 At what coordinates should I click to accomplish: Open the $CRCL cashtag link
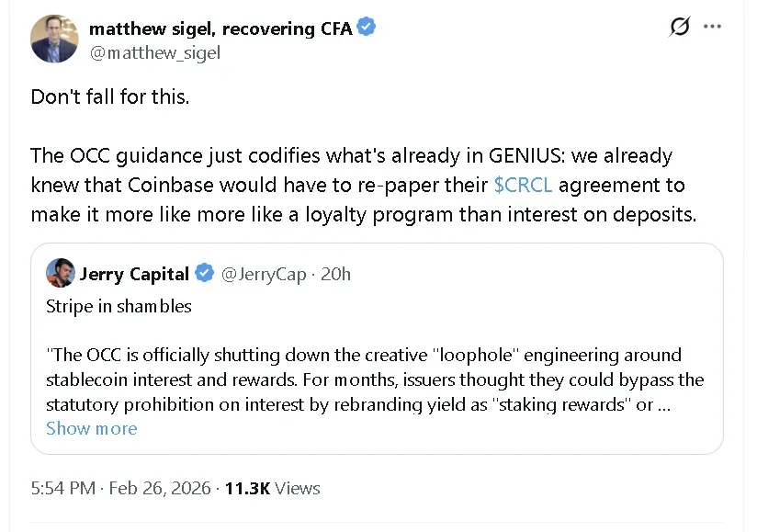pos(523,185)
